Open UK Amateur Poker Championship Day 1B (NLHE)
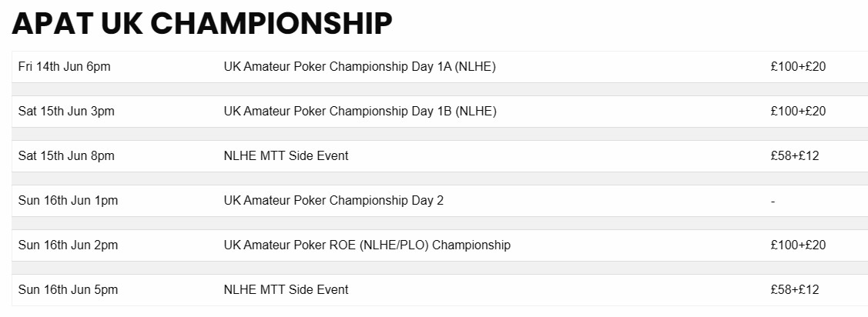 360,112
